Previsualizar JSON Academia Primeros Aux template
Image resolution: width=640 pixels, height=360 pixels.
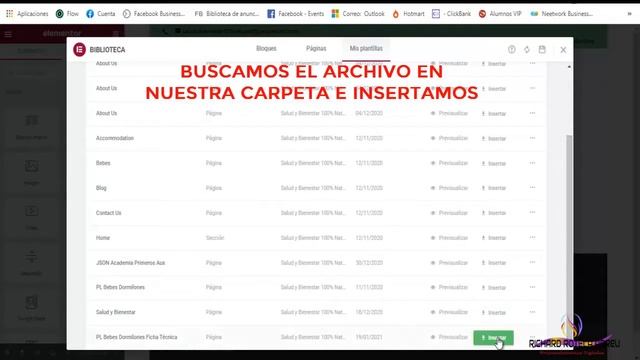pos(449,263)
